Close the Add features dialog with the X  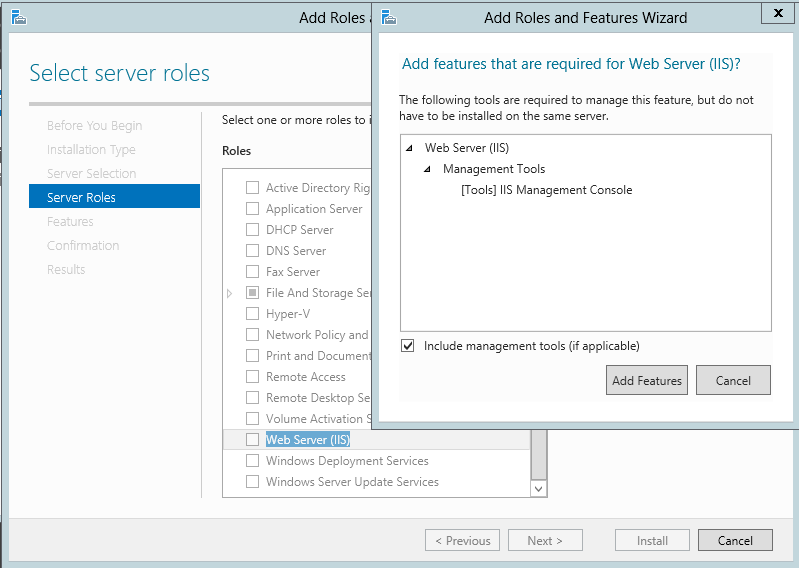(x=778, y=13)
